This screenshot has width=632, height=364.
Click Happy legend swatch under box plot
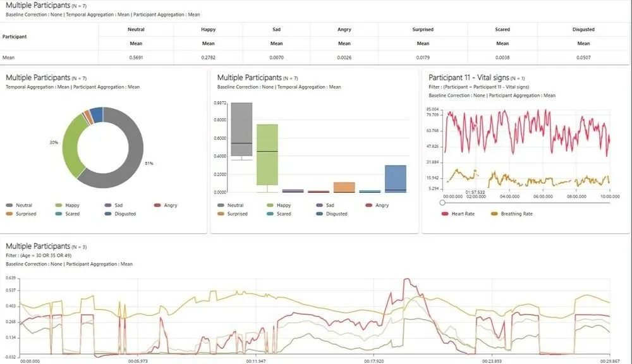tap(271, 205)
